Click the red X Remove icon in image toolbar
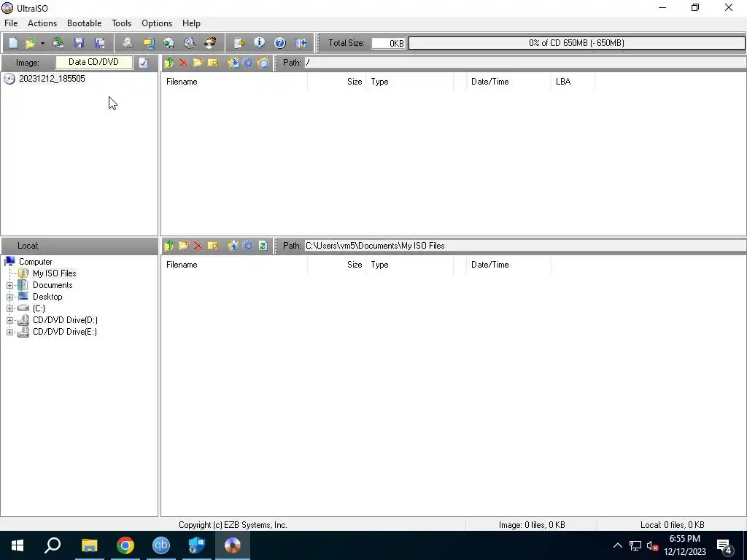The height and width of the screenshot is (560, 747). click(x=183, y=63)
